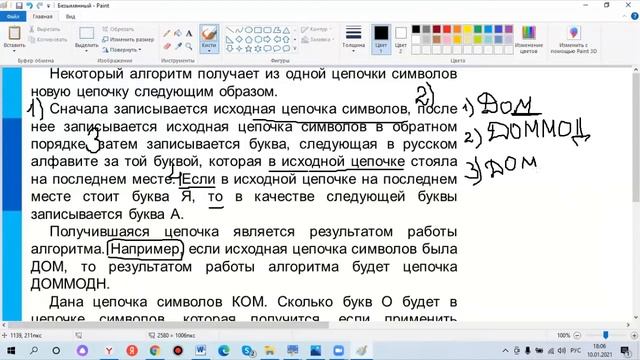Choose the Triangle shape in shapes gallery

click(x=286, y=30)
